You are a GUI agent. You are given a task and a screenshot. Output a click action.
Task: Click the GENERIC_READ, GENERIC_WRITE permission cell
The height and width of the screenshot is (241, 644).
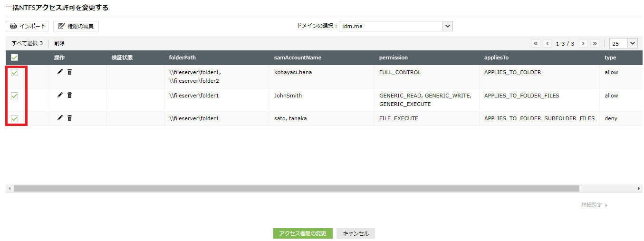tap(425, 100)
